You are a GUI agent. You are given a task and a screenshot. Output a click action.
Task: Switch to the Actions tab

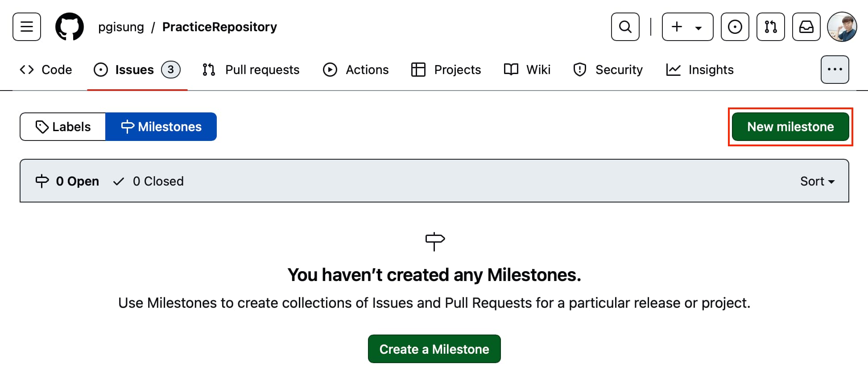(356, 70)
